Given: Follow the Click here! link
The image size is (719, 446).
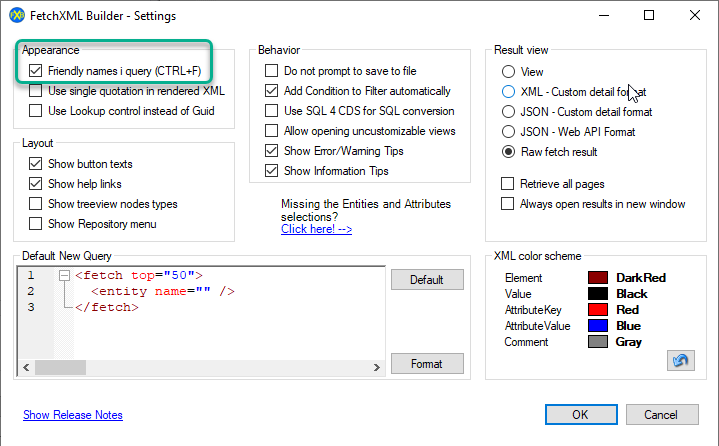Looking at the screenshot, I should pos(317,229).
